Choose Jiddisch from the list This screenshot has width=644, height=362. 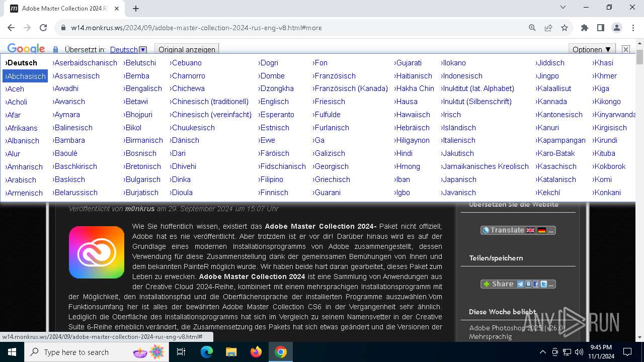pyautogui.click(x=550, y=63)
